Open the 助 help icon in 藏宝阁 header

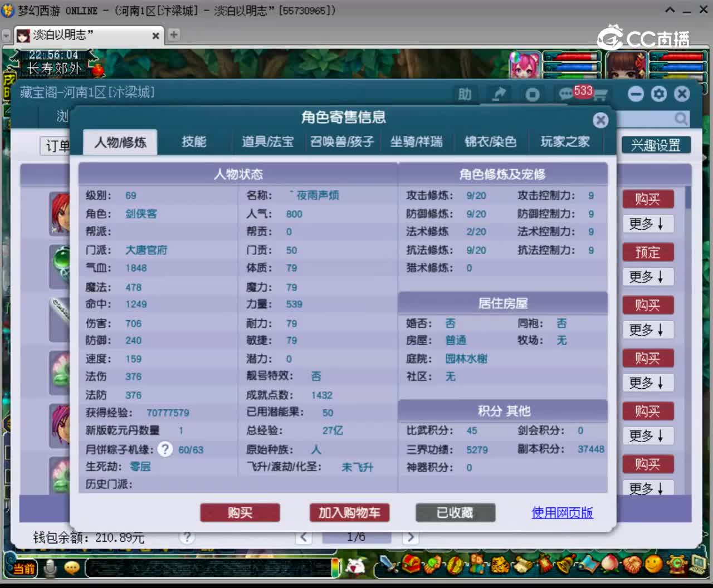click(465, 94)
